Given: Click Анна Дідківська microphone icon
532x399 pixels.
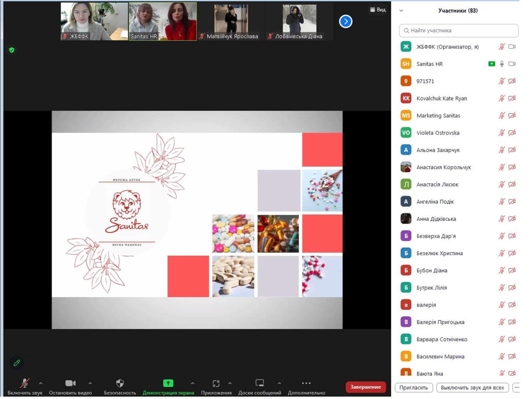Looking at the screenshot, I should tap(502, 219).
